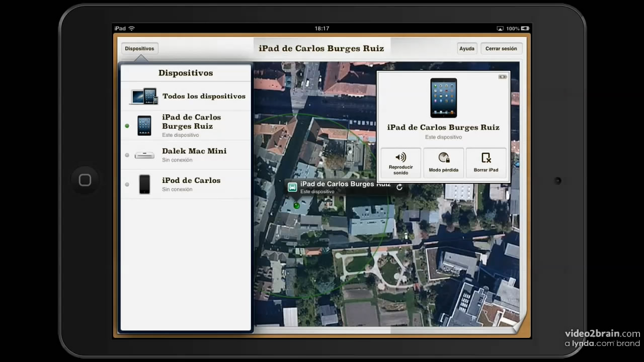
Task: Click the Borrar iPad button
Action: pos(486,163)
